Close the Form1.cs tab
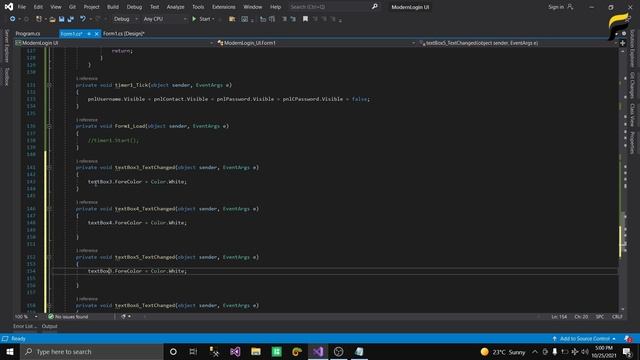Screen dimensions: 640x360 [x=97, y=33]
